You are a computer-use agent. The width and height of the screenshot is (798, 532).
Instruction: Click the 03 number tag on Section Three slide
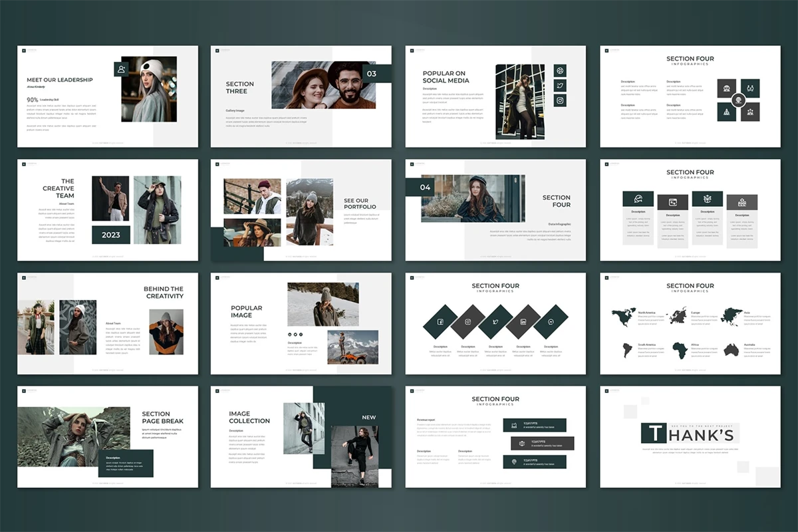[x=372, y=74]
